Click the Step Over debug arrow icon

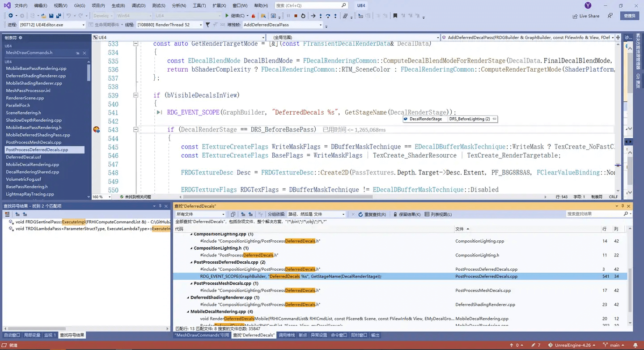(x=328, y=16)
